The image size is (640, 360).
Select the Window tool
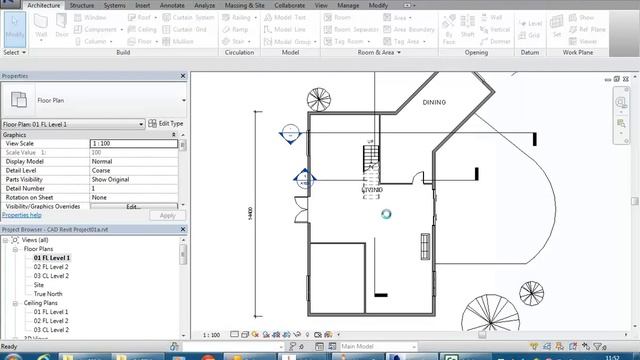pos(91,18)
